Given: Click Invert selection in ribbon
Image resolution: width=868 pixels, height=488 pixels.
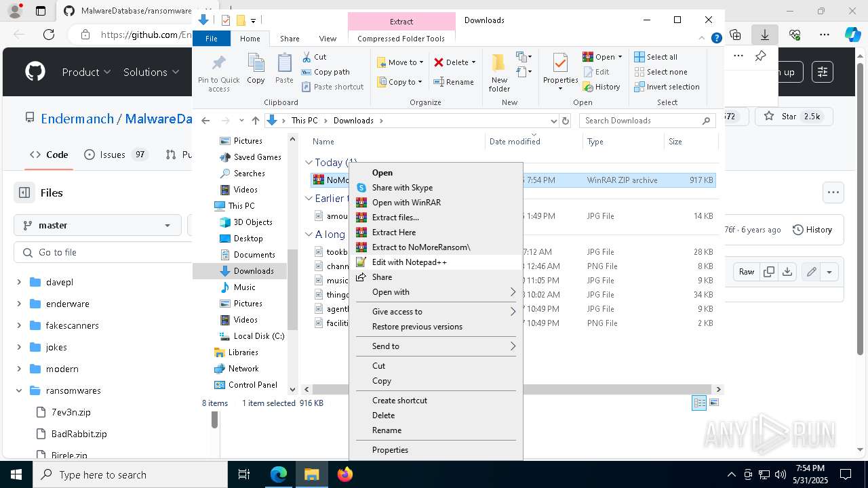Looking at the screenshot, I should click(667, 87).
